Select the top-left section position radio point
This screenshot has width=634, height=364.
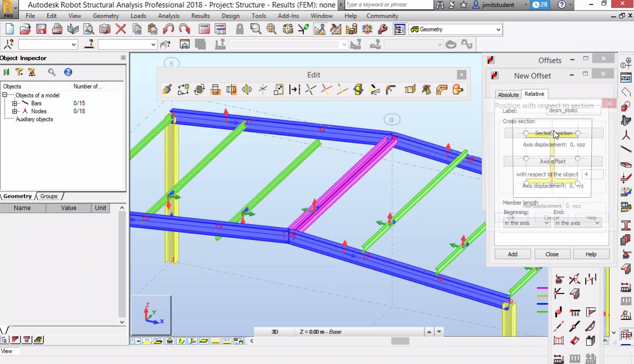526,133
